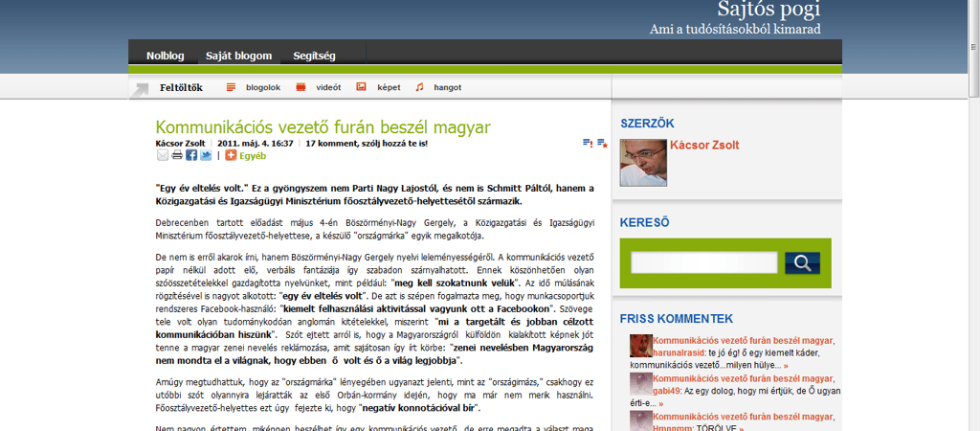The width and height of the screenshot is (980, 431).
Task: Click the music note icon beside hangot
Action: pyautogui.click(x=418, y=87)
